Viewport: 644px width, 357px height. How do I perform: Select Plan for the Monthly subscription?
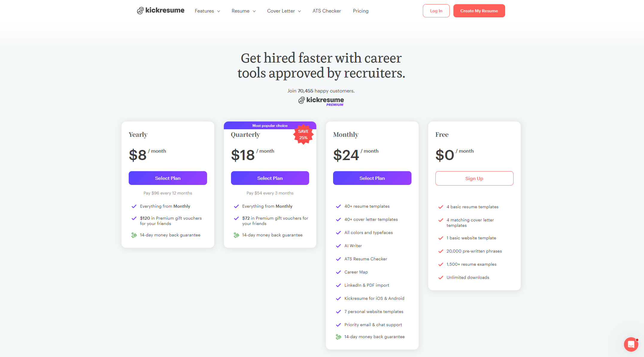pos(372,178)
